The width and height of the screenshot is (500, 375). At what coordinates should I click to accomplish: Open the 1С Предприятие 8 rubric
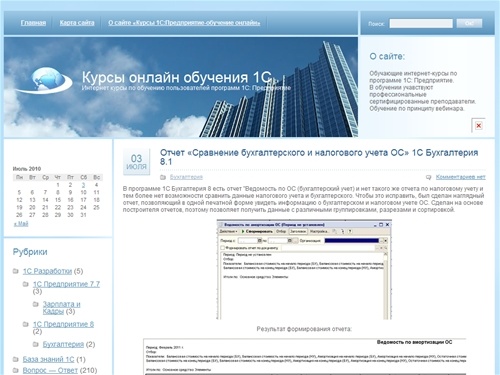63,324
